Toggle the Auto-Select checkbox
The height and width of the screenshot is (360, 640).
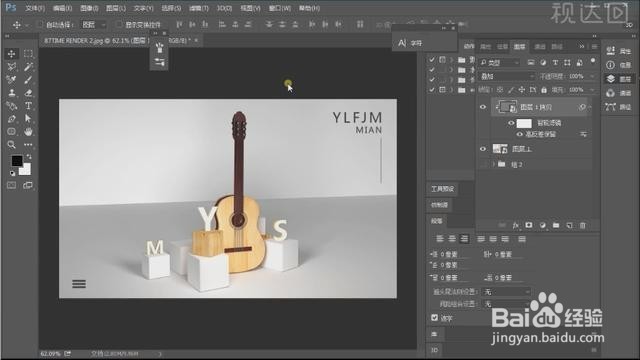[40, 24]
